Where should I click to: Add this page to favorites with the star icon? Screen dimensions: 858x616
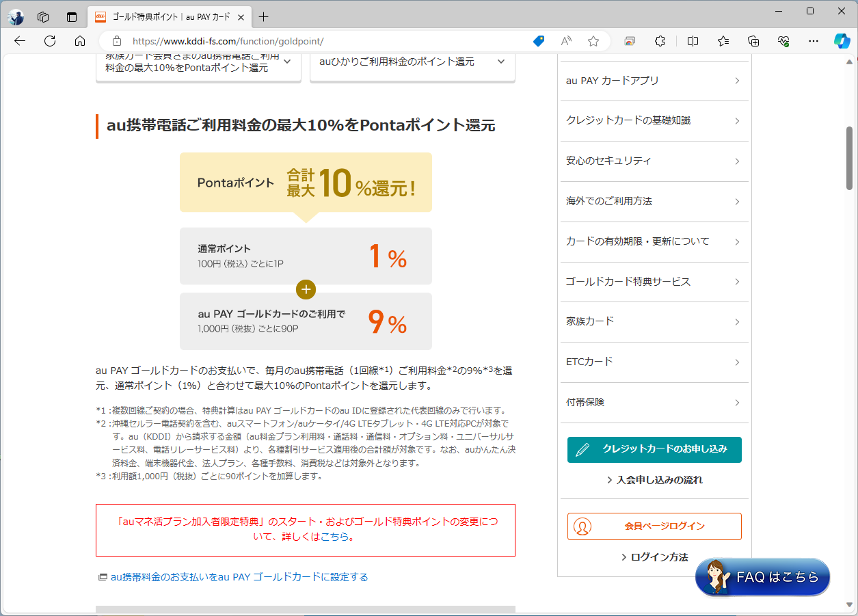593,41
